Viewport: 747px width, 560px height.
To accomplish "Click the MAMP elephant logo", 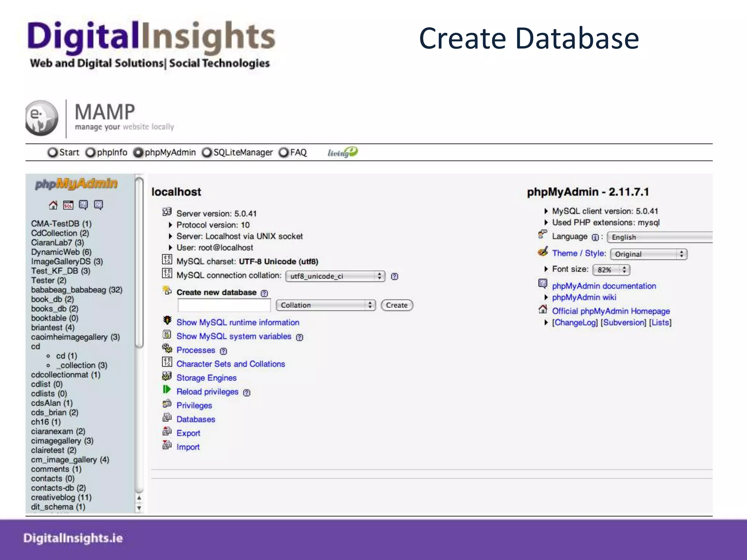I will point(42,118).
